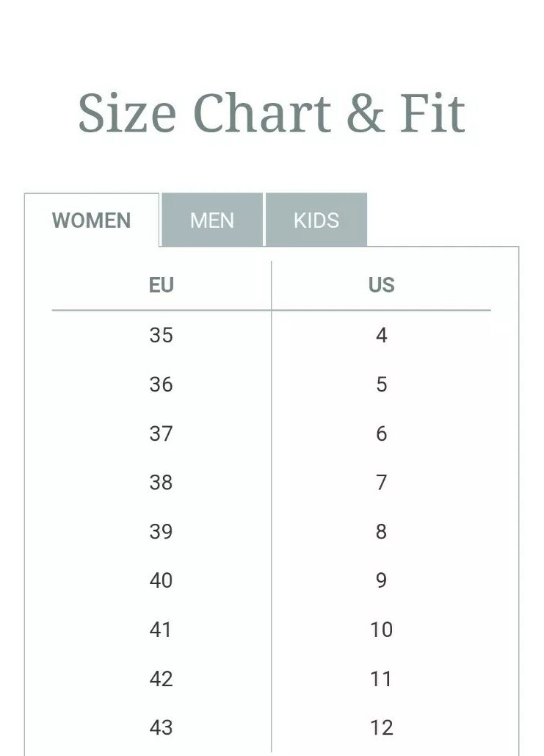
Task: Click the US column header
Action: [x=382, y=285]
